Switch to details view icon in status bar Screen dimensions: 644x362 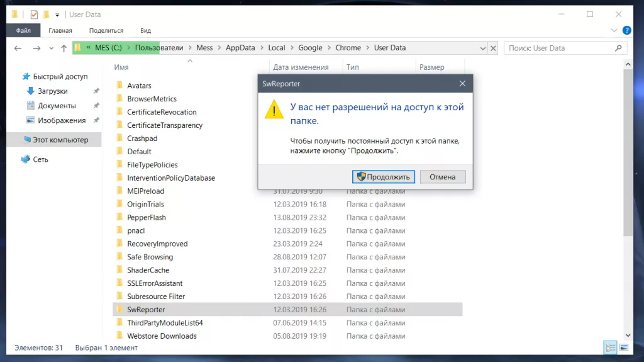(610, 348)
